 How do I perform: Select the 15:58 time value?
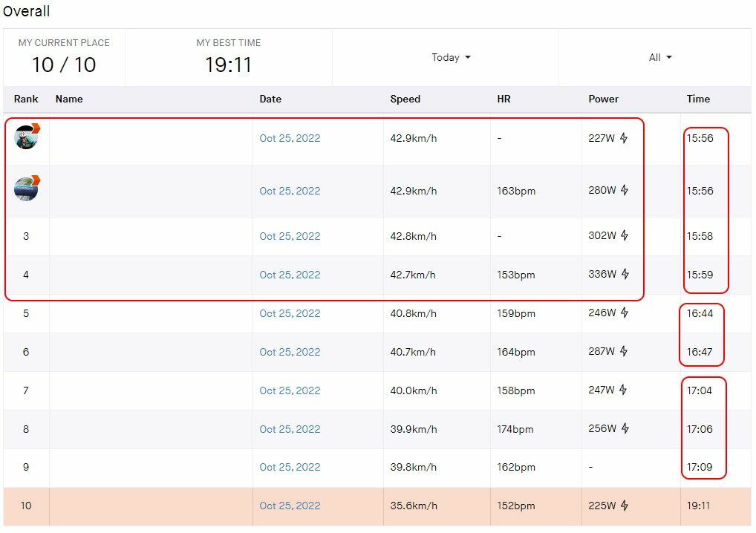pos(700,236)
